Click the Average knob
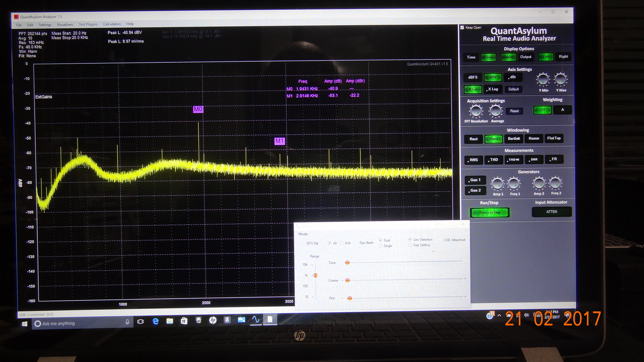The width and height of the screenshot is (644, 362). 495,111
